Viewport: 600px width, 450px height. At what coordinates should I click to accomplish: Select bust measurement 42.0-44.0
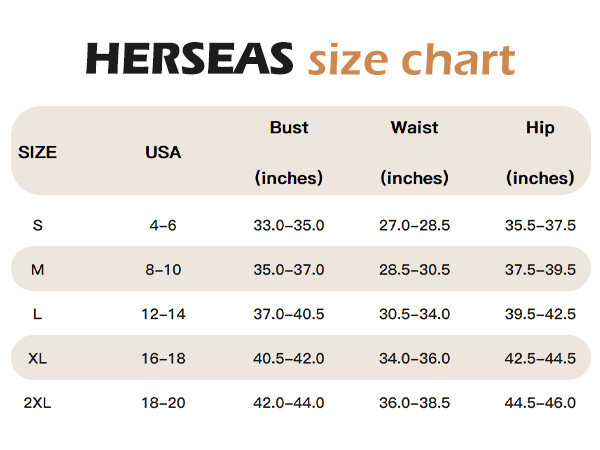(289, 403)
